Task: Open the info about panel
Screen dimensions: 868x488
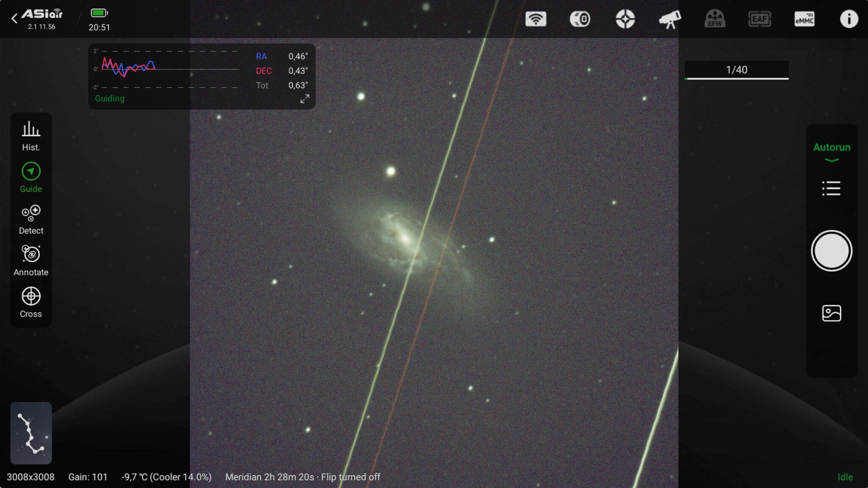Action: [x=849, y=19]
